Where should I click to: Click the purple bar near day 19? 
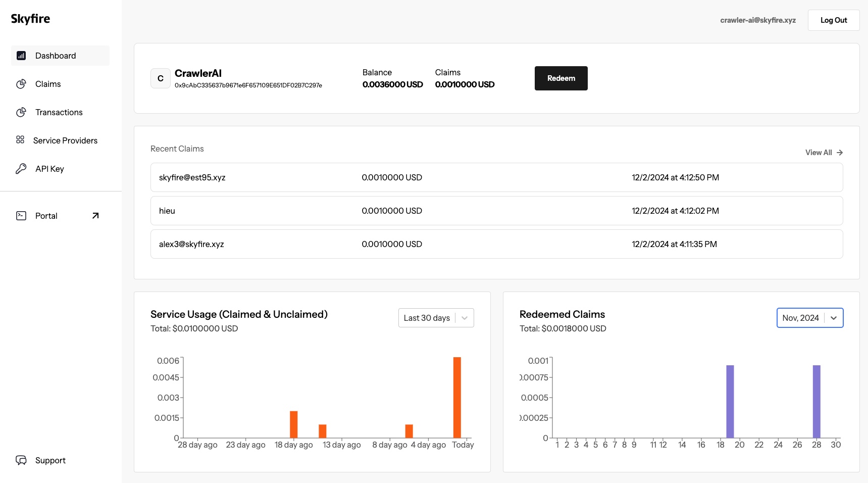[730, 402]
